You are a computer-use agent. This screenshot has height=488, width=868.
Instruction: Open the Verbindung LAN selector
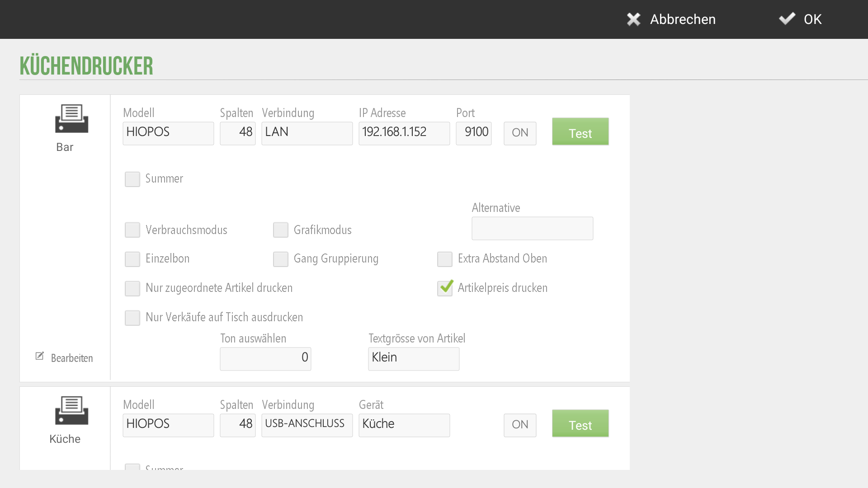(307, 133)
